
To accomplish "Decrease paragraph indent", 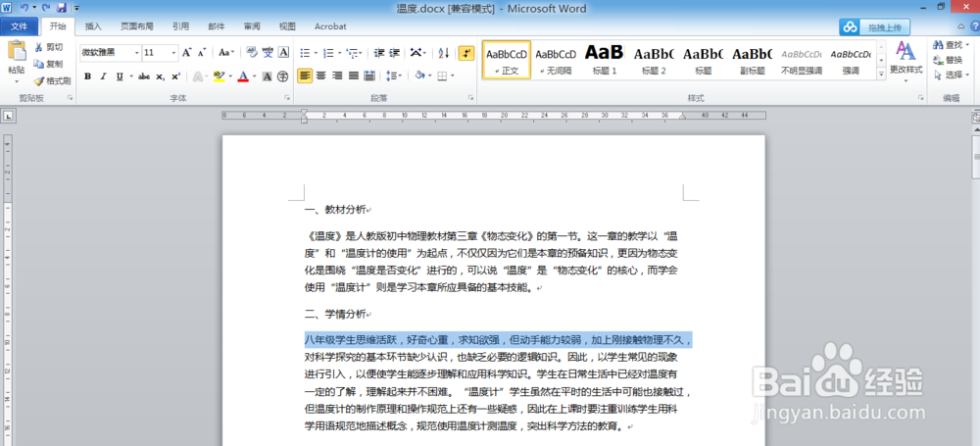I will [x=378, y=53].
